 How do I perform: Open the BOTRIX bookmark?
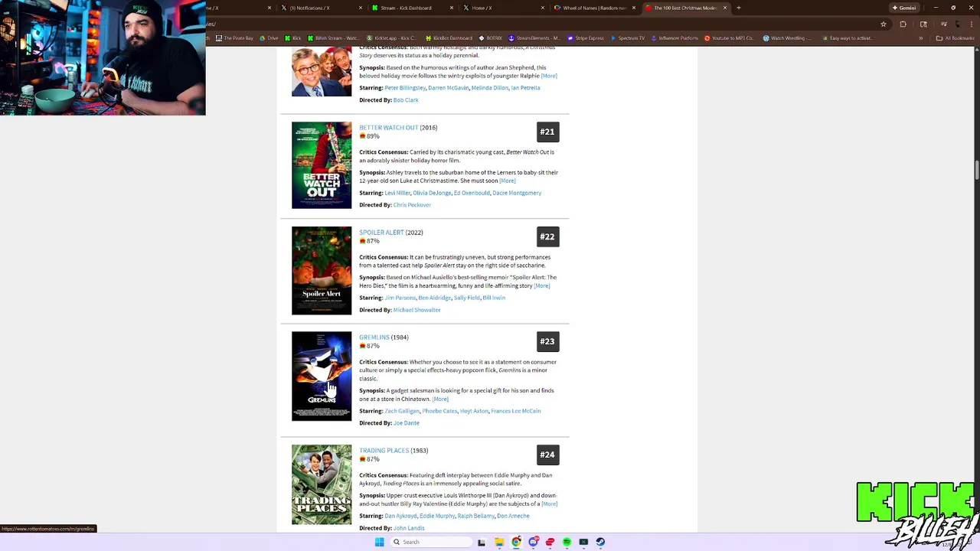pyautogui.click(x=491, y=37)
